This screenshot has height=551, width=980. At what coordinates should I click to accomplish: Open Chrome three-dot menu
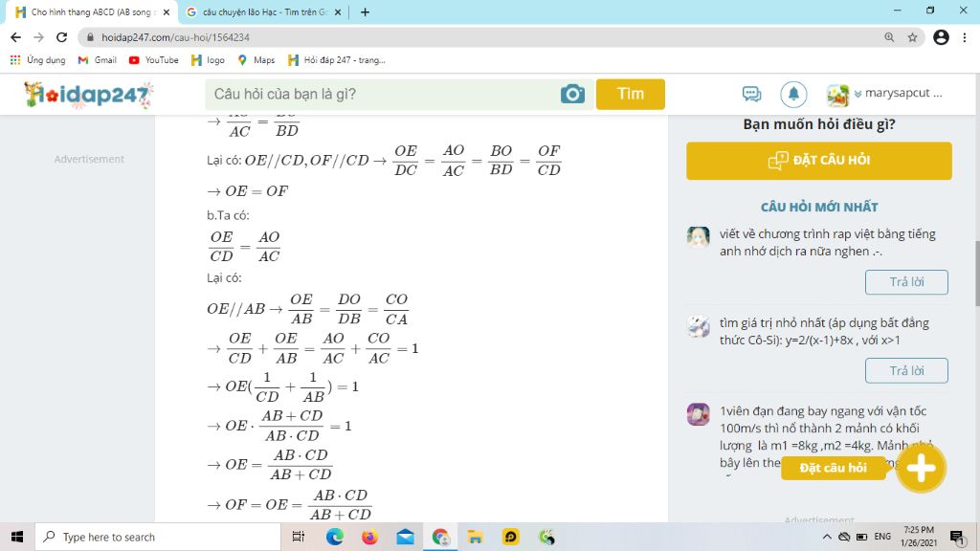(965, 37)
